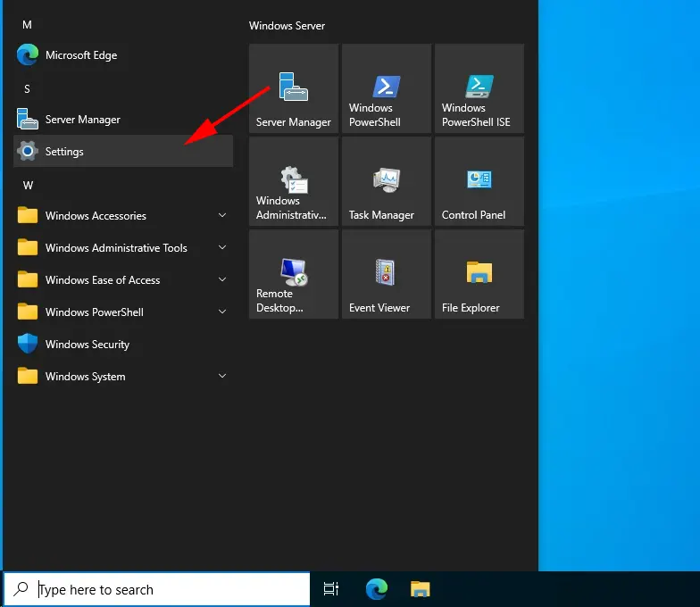The image size is (700, 607).
Task: Click the Windows System folder icon
Action: (27, 376)
